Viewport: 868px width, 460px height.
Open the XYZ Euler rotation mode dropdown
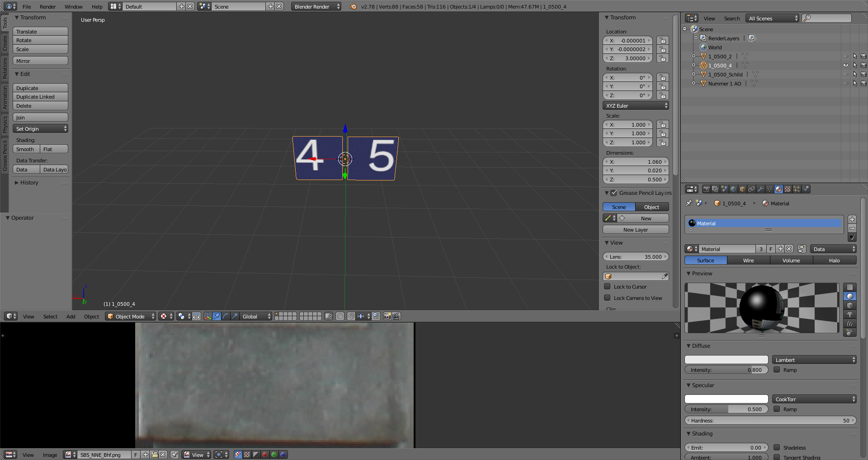point(635,105)
